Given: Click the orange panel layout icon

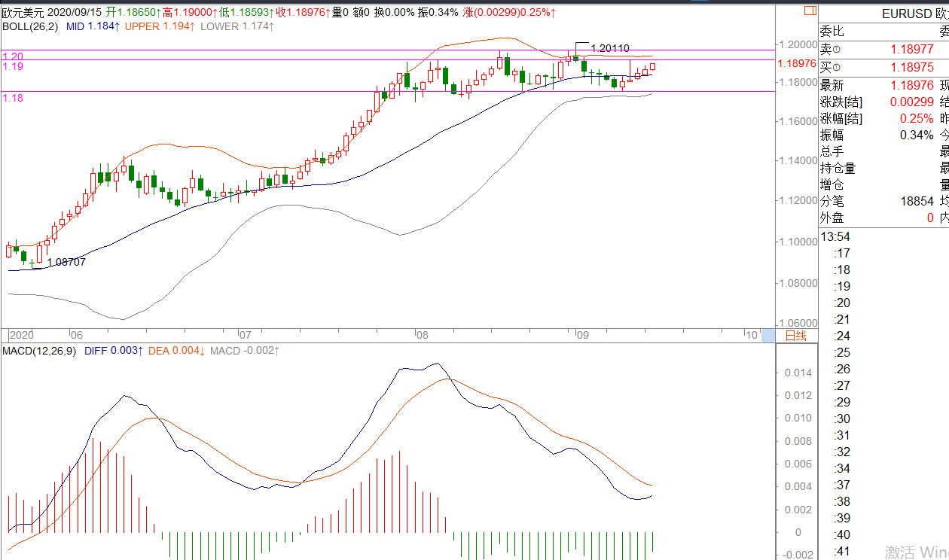Looking at the screenshot, I should click(810, 11).
